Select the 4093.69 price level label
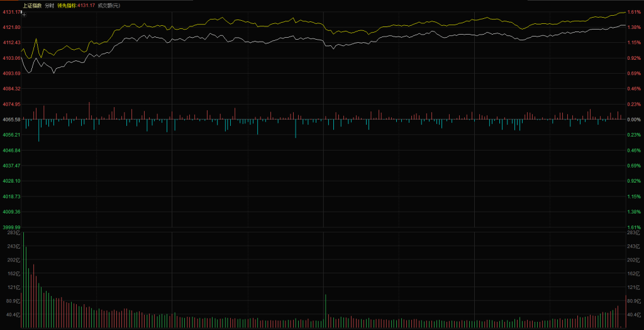This screenshot has height=330, width=644. (11, 73)
